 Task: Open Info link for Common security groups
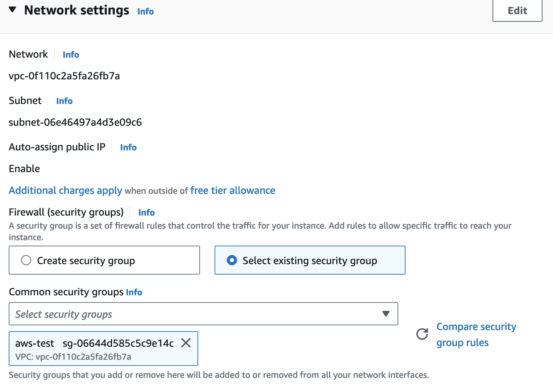pyautogui.click(x=134, y=292)
